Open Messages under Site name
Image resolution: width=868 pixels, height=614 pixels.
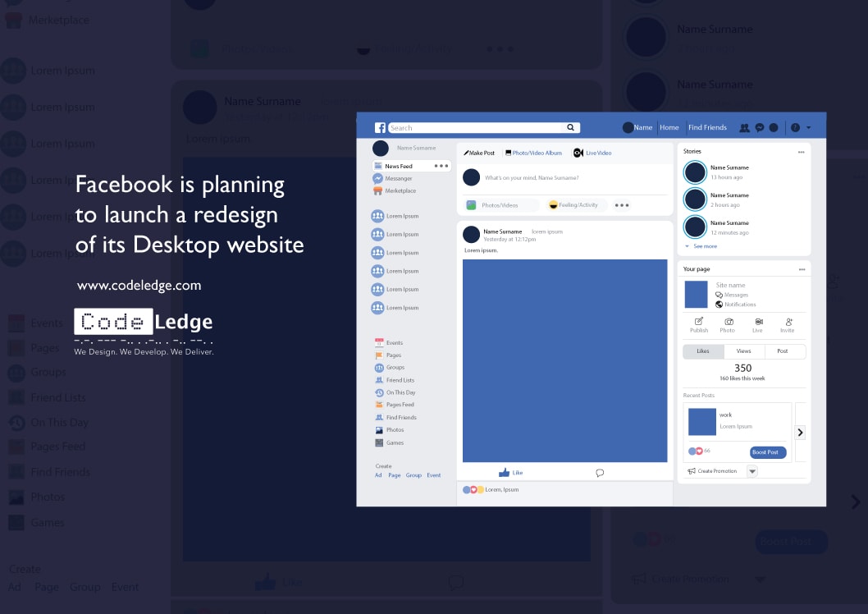click(x=732, y=295)
